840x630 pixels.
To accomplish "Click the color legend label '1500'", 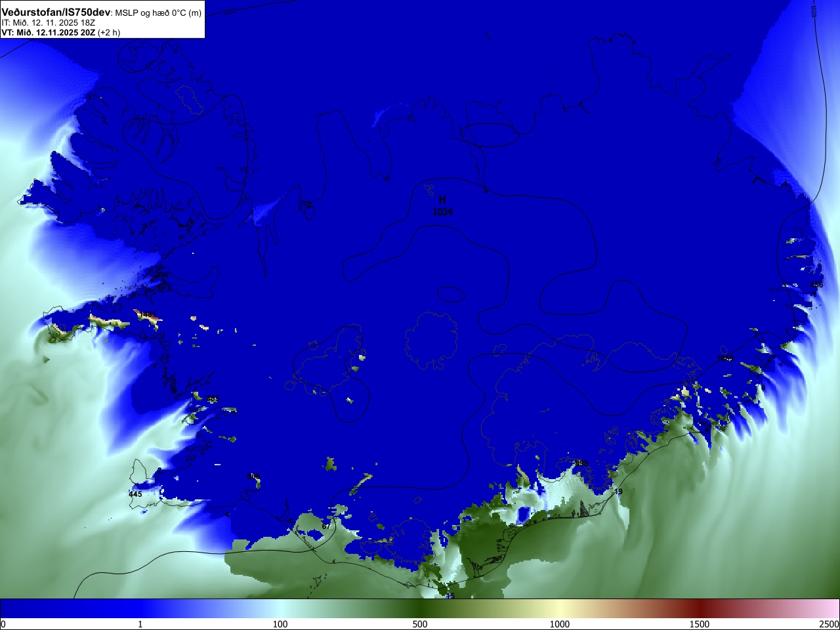I will tap(700, 624).
